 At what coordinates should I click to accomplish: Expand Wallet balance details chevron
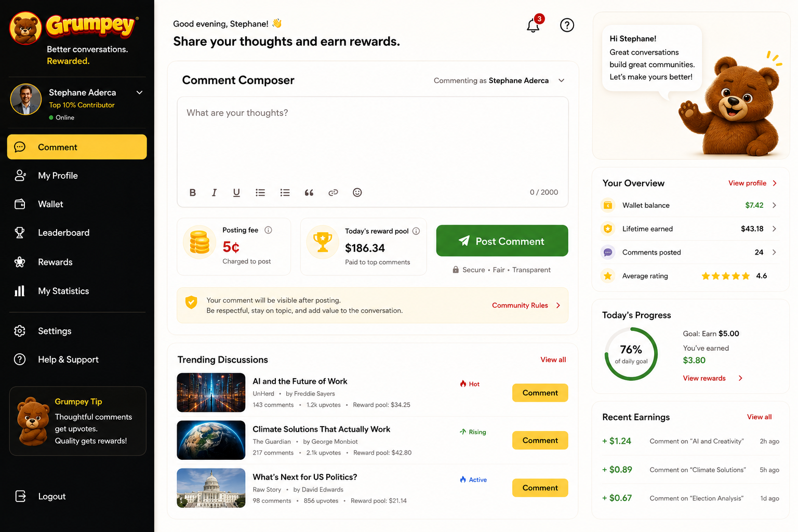[774, 205]
